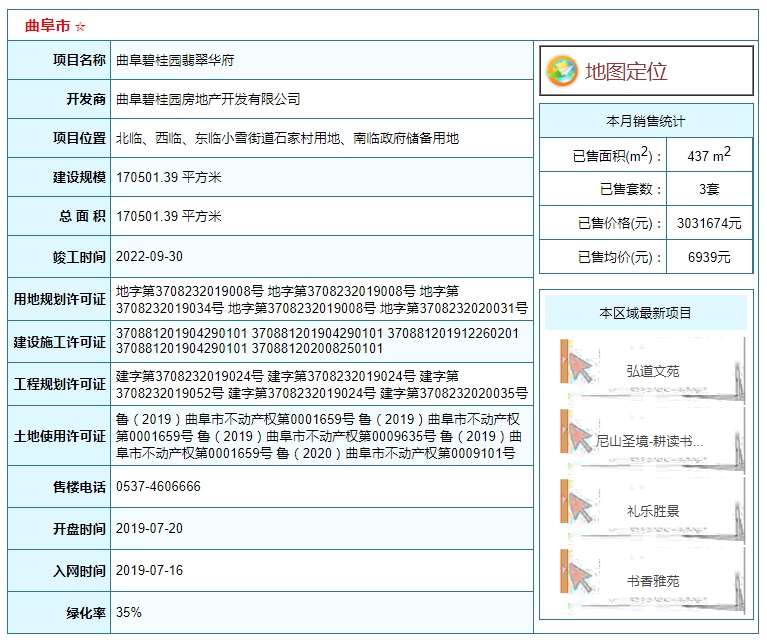Open the 书香雅苑 project link

653,581
